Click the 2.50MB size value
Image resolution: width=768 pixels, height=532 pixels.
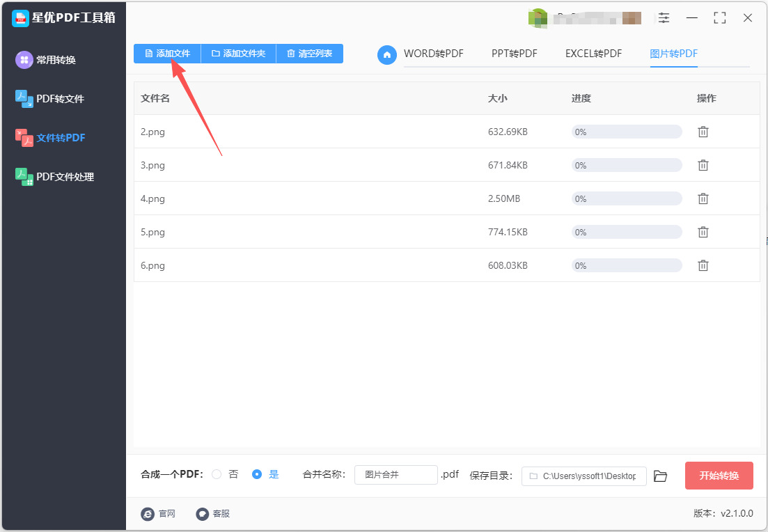504,198
